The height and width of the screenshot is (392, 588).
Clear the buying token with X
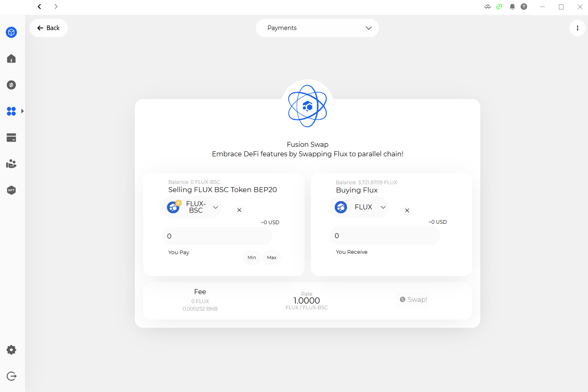coord(407,211)
